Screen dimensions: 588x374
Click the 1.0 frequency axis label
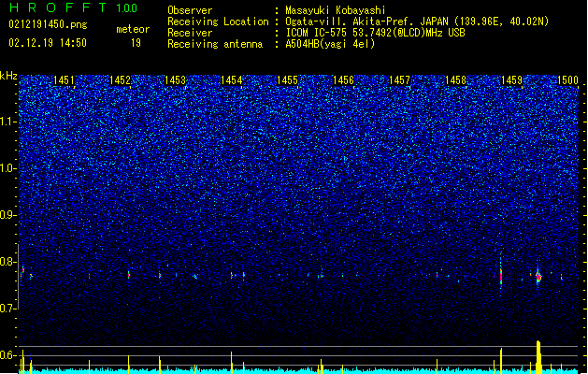8,168
